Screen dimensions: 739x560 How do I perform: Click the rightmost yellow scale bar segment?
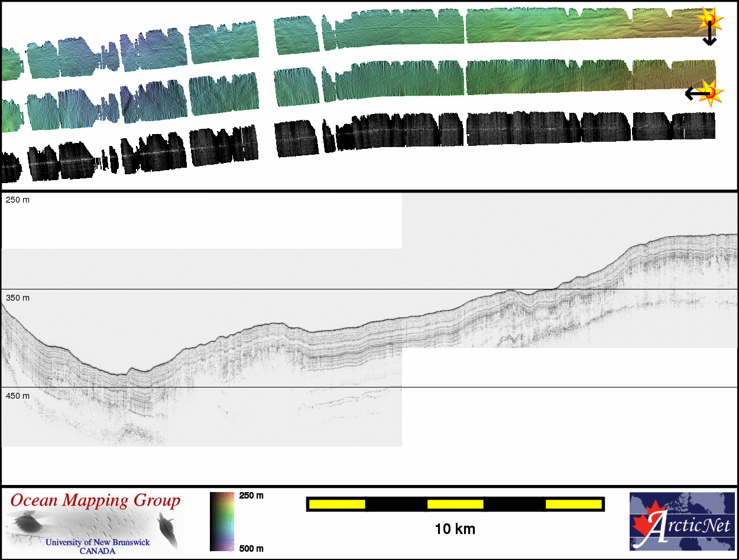pos(573,504)
